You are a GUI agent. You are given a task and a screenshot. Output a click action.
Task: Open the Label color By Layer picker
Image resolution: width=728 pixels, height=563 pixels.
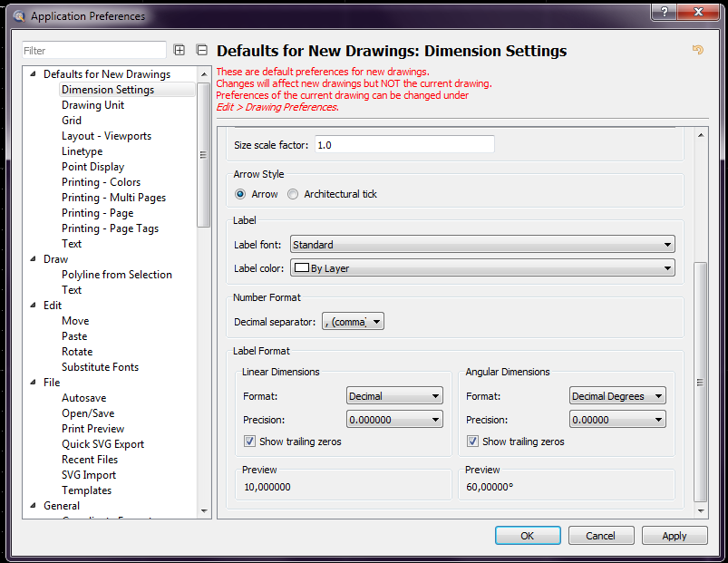click(481, 267)
